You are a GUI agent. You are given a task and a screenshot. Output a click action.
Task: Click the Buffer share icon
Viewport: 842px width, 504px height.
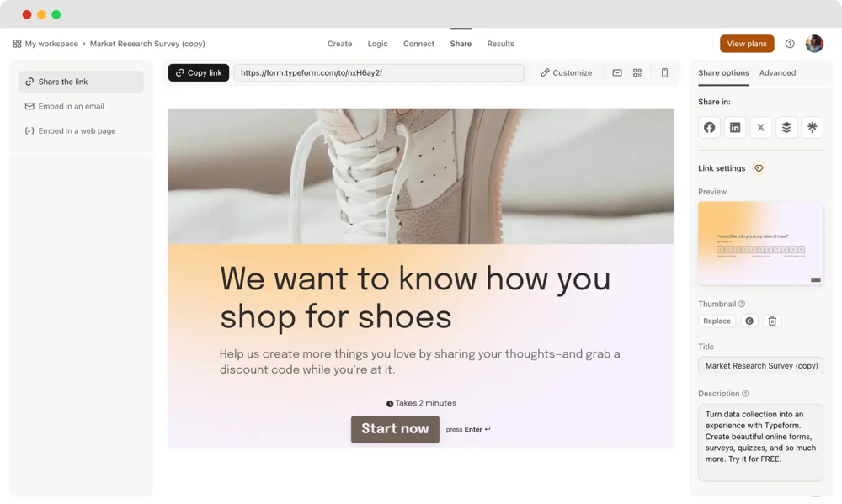786,128
